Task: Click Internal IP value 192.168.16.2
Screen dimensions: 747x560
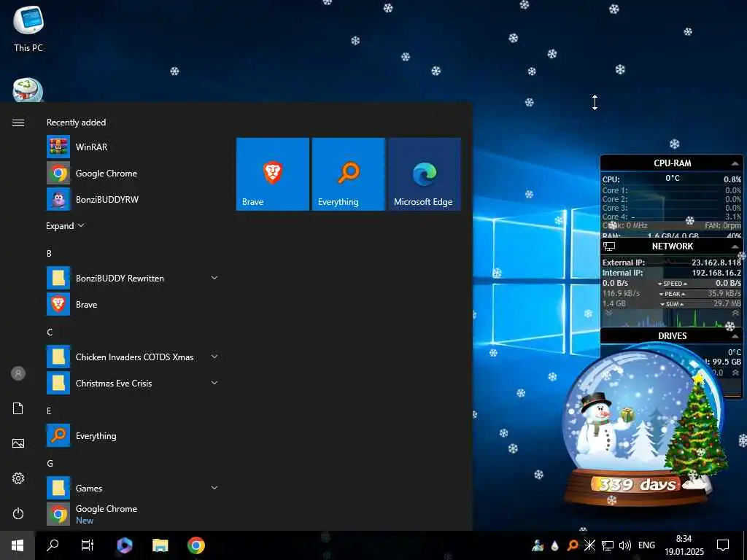Action: click(716, 273)
